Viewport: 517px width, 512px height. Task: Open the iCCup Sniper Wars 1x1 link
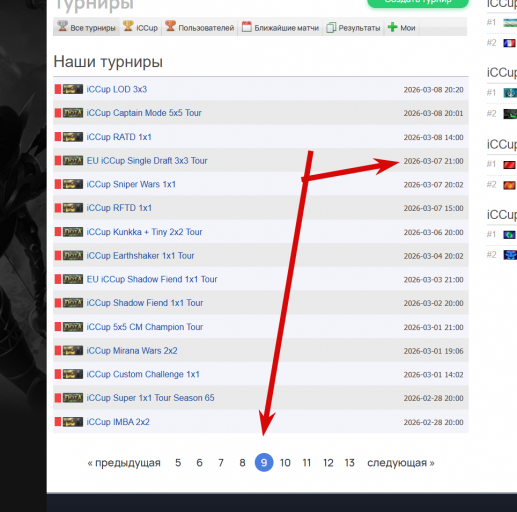tap(131, 184)
